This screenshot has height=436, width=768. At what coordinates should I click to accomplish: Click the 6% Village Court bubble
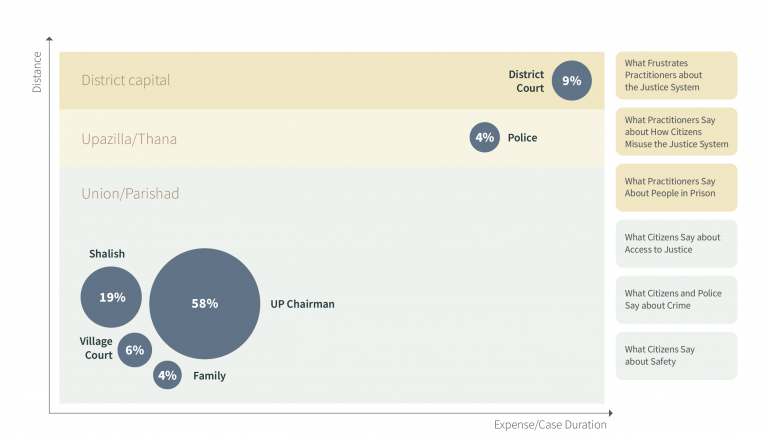click(x=134, y=350)
